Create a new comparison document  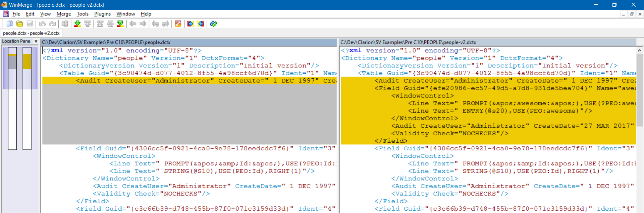pyautogui.click(x=10, y=24)
